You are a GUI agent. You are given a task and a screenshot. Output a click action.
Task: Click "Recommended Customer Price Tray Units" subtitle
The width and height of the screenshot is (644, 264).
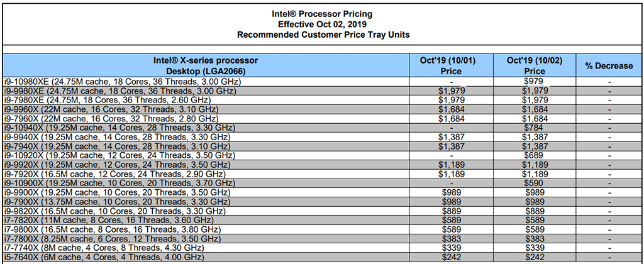[323, 35]
